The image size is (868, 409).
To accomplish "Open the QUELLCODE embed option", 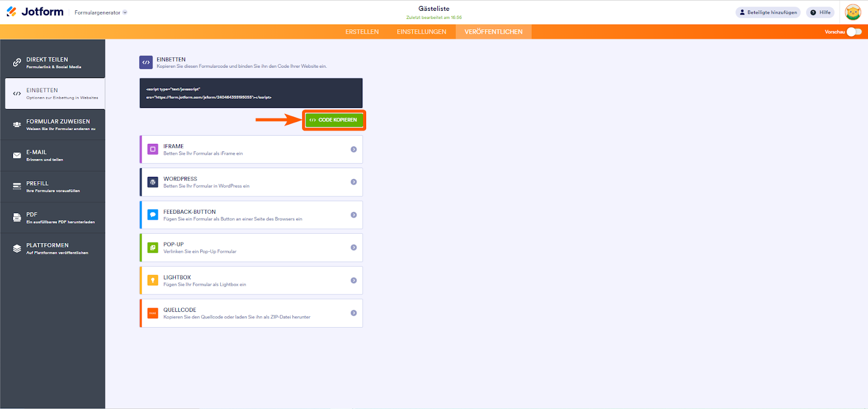I will 251,313.
